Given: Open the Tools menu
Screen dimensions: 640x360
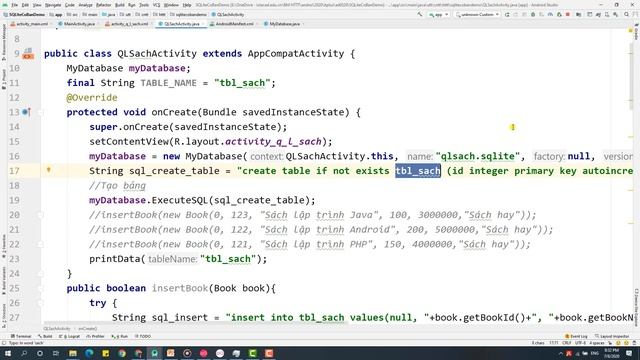Looking at the screenshot, I should pyautogui.click(x=144, y=5).
